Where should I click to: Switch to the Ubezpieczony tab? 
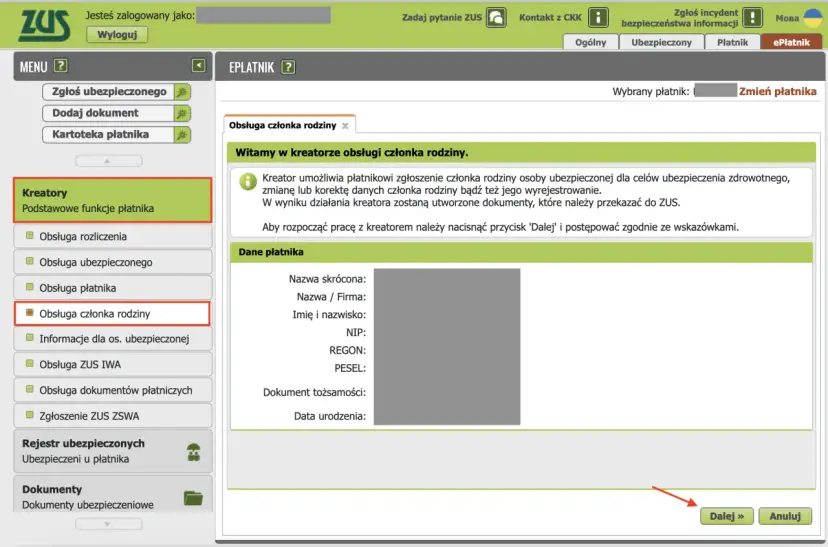661,42
